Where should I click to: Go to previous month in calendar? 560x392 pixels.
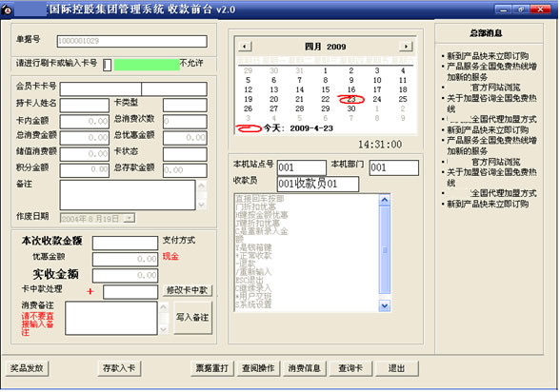[x=245, y=47]
